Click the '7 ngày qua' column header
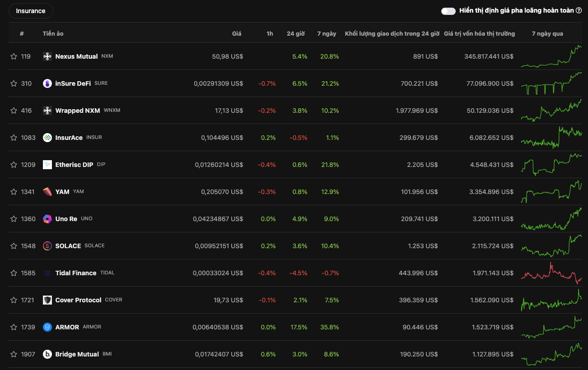 pos(547,34)
